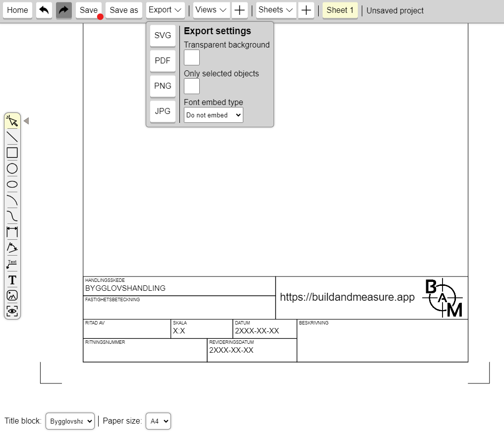This screenshot has width=504, height=432.
Task: Click the eye view tool icon
Action: (12, 311)
